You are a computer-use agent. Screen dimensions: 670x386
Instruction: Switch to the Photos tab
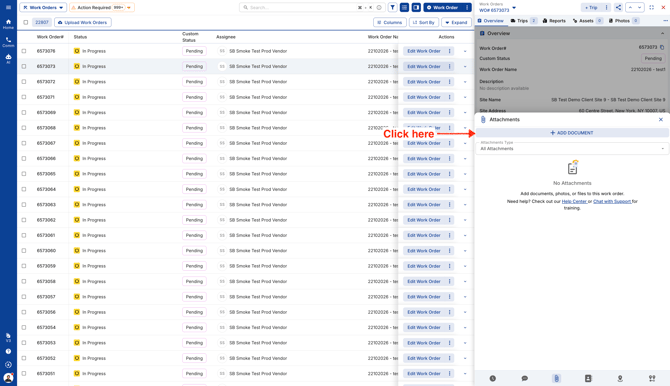[623, 21]
